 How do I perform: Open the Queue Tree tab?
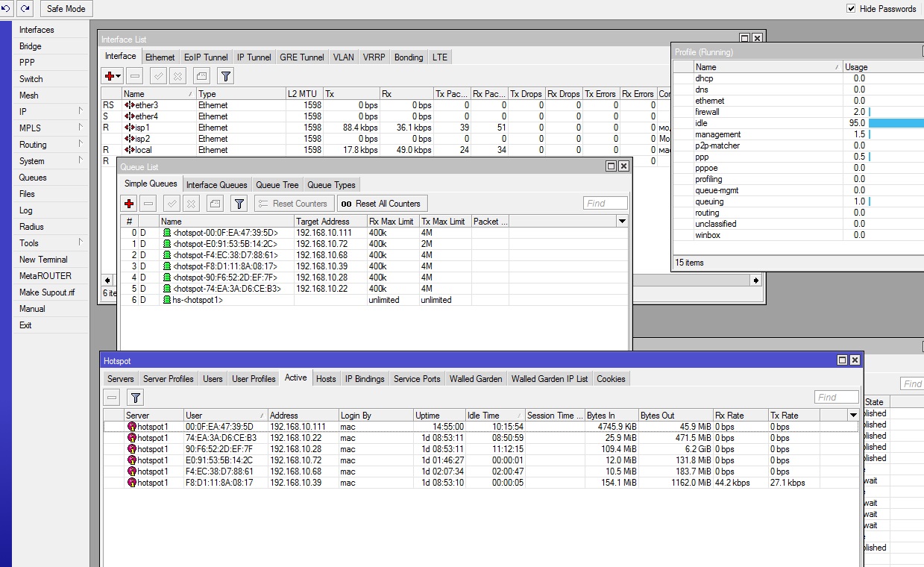tap(277, 185)
